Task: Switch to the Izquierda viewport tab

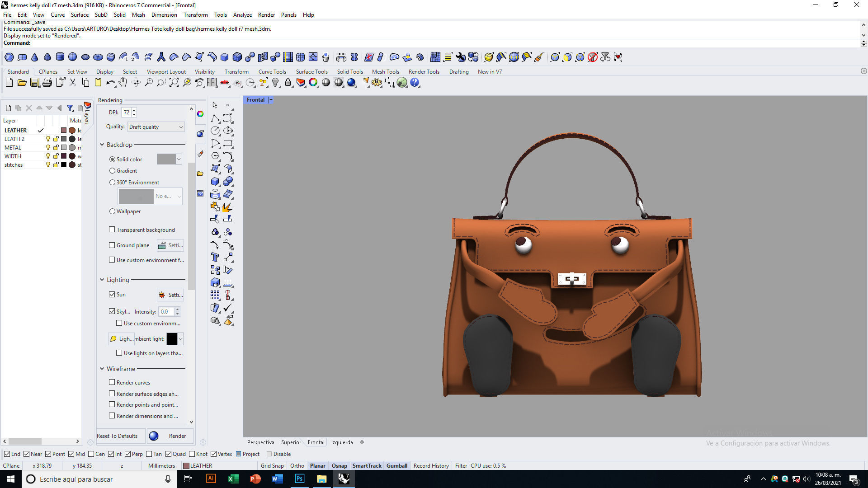Action: click(342, 442)
